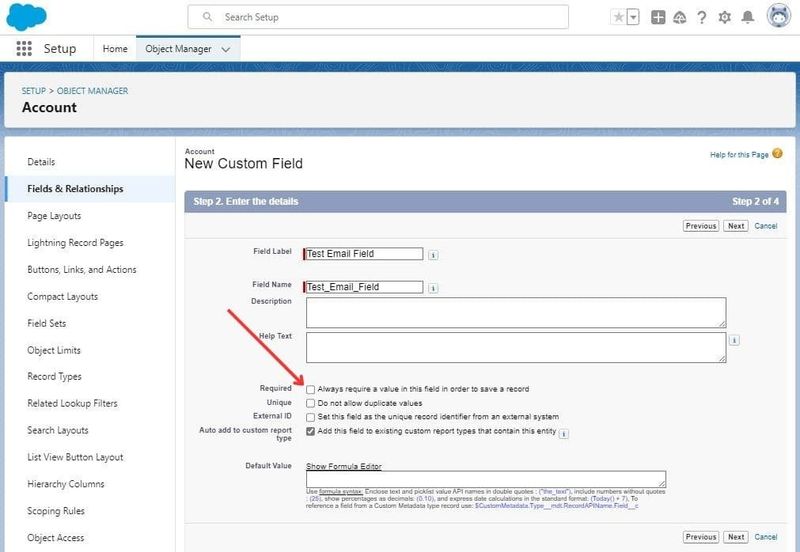800x552 pixels.
Task: Click the Auto add report type info icon
Action: [564, 434]
